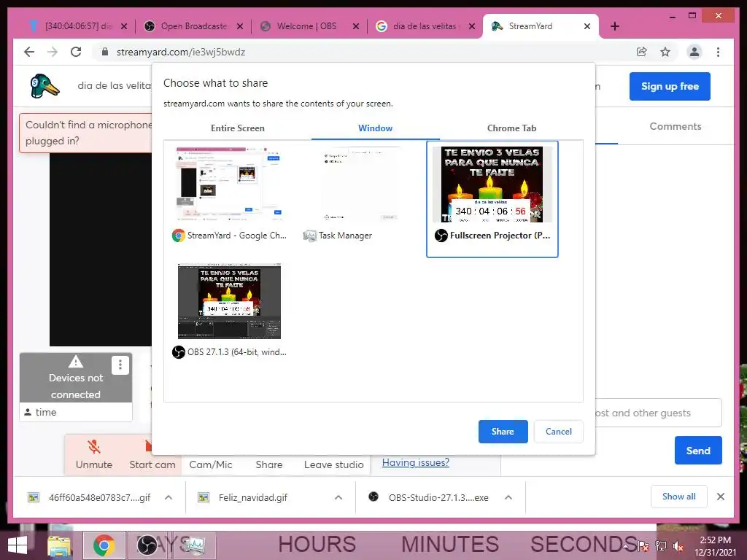Click the Unmute microphone icon
747x560 pixels.
point(94,447)
